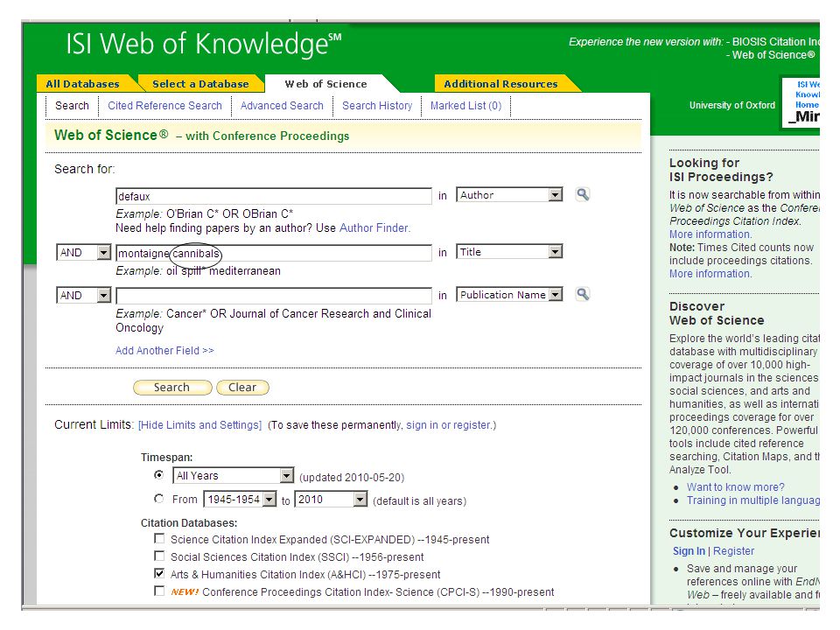The image size is (840, 630).
Task: Click the empty publication name input field
Action: (x=274, y=296)
